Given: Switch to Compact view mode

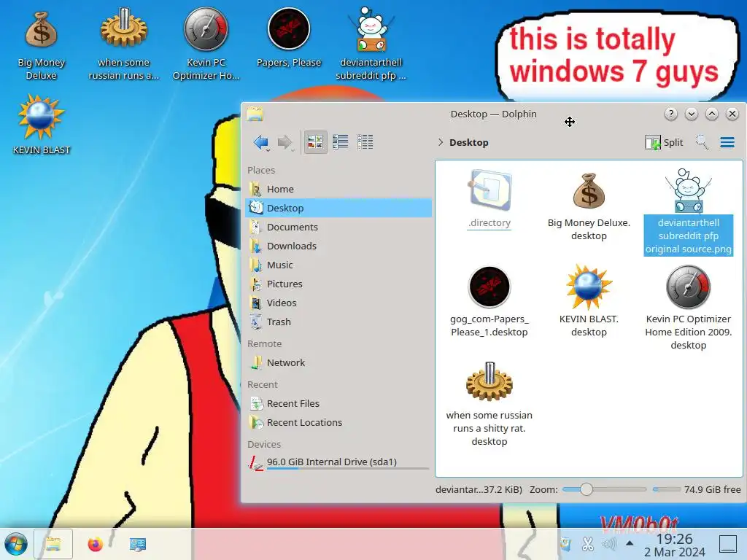Looking at the screenshot, I should point(340,142).
